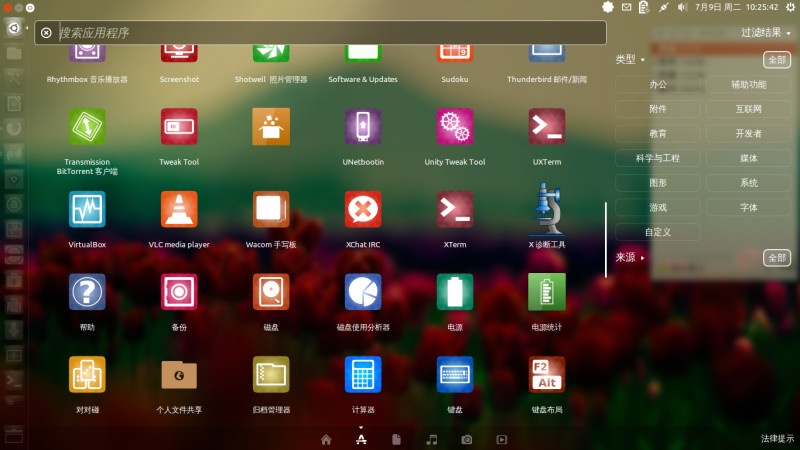Select 全部 button for 类型
Viewport: 800px width, 450px height.
point(777,60)
